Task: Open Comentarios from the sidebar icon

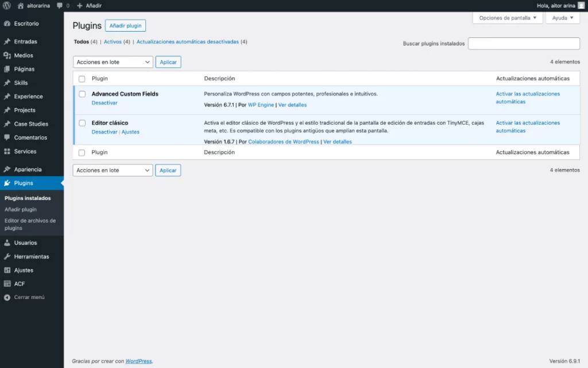Action: pyautogui.click(x=7, y=137)
